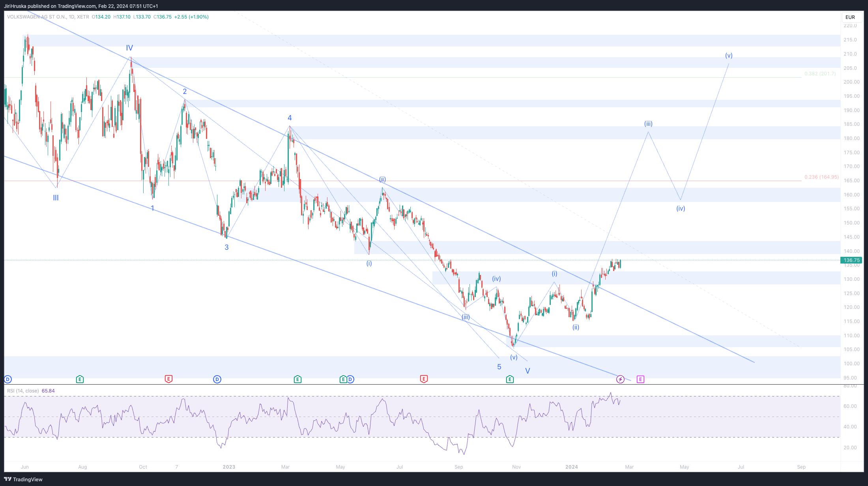Click the red E earnings marker near October
The width and height of the screenshot is (868, 486).
coord(168,379)
